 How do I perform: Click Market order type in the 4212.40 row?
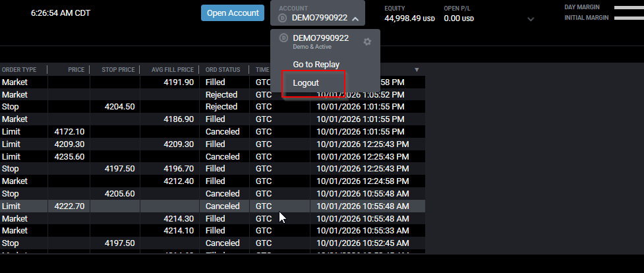coord(15,181)
